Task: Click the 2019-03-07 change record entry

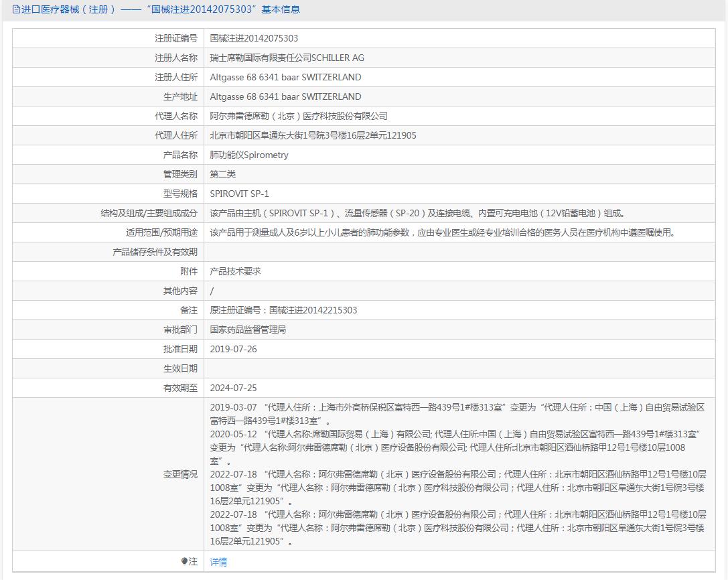Action: (457, 414)
